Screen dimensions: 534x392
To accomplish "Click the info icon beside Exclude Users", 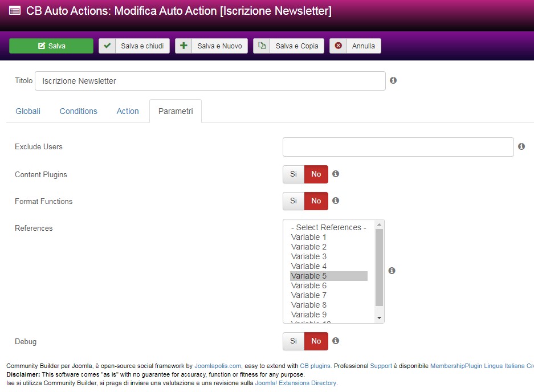I will pos(521,146).
